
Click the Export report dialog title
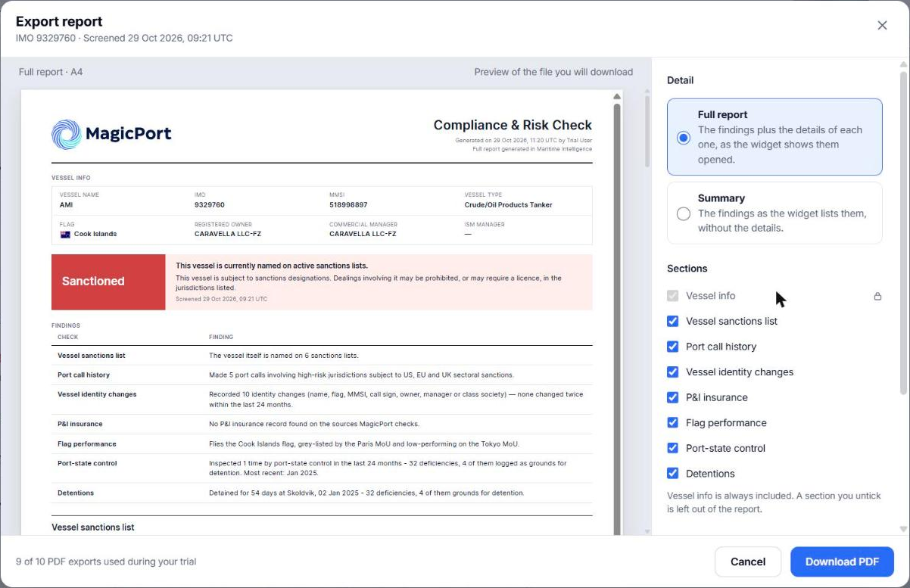pyautogui.click(x=59, y=21)
